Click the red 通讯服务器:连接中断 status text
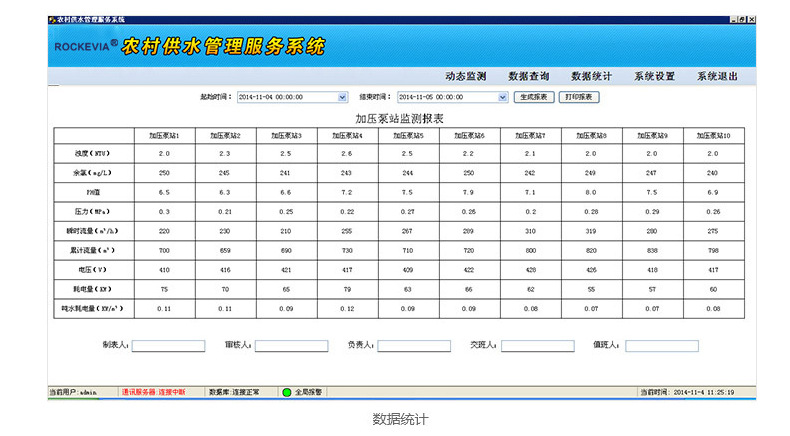Screen dimensions: 790x436 [153, 392]
